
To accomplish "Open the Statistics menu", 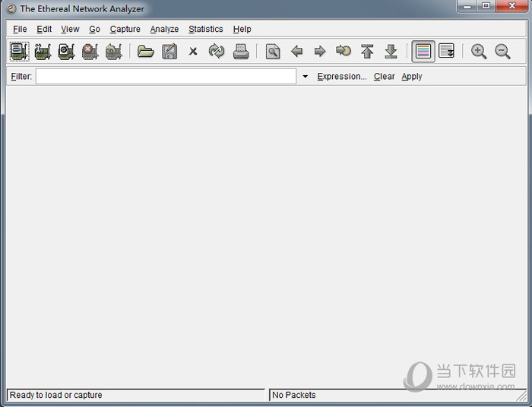I will tap(205, 29).
